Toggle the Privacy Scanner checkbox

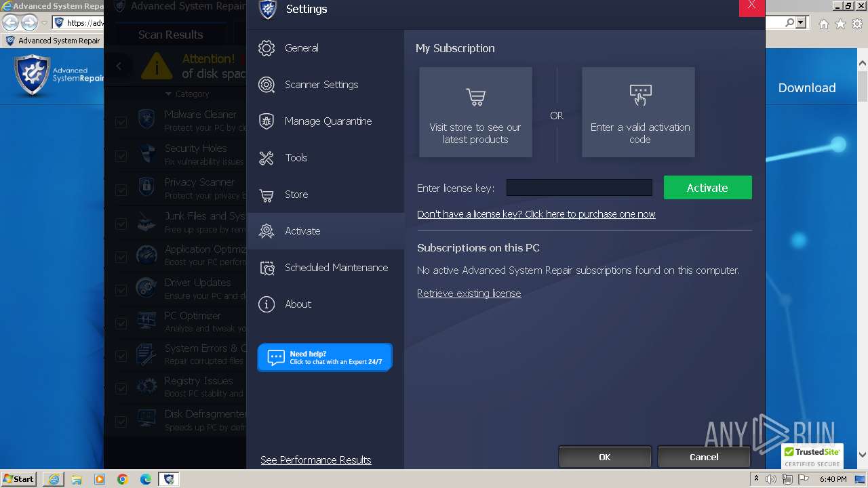[x=121, y=190]
